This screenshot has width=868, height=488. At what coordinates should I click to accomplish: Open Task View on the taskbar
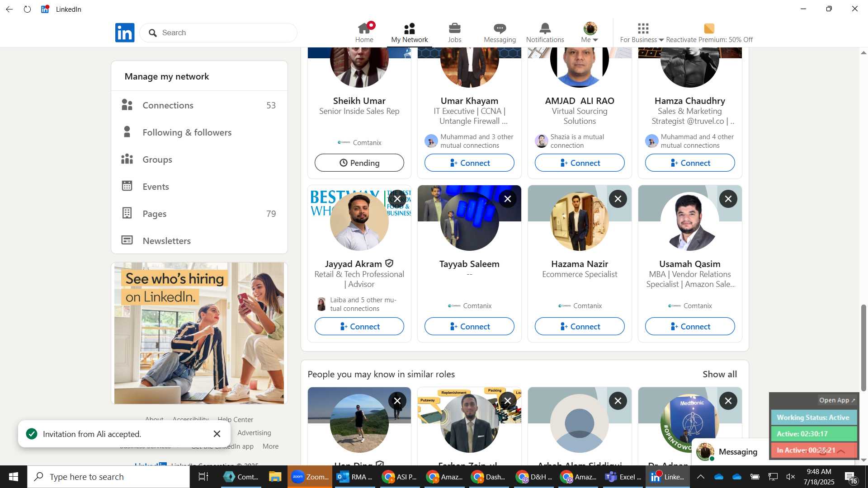tap(203, 477)
